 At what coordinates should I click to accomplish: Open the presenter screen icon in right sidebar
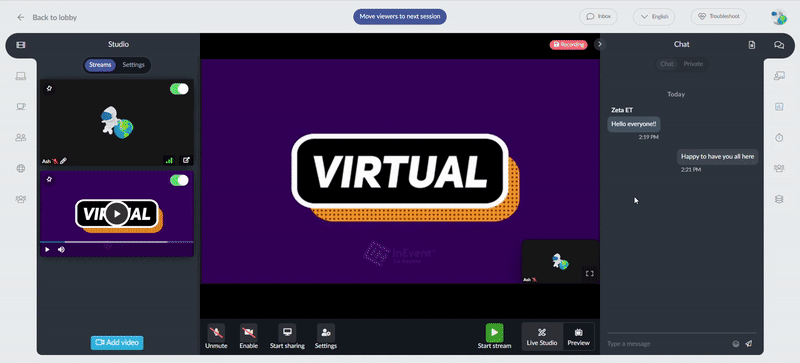click(x=779, y=76)
